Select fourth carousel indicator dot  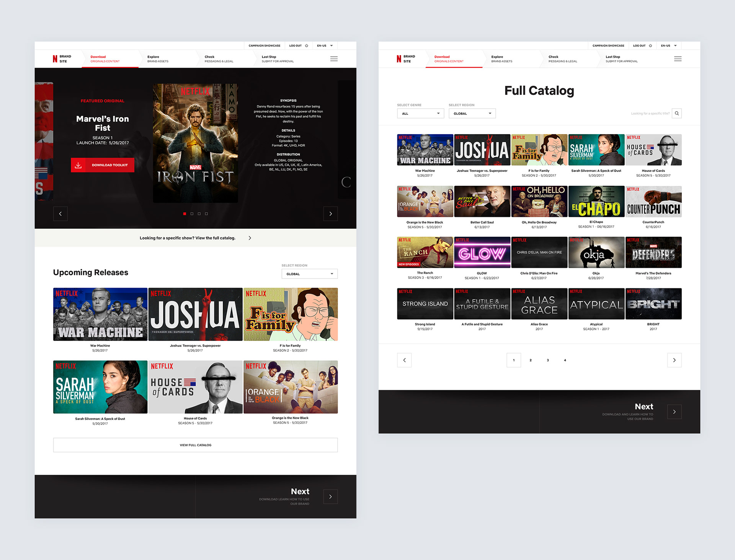point(206,213)
